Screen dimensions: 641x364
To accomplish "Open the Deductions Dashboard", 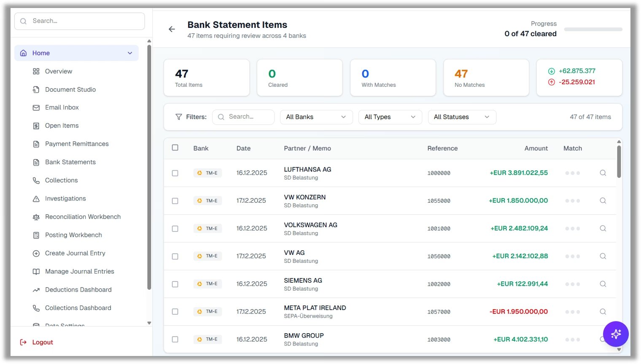I will click(78, 289).
